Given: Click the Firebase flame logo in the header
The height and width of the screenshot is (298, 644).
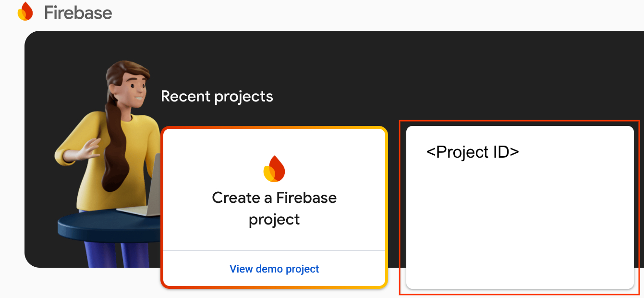Looking at the screenshot, I should (25, 12).
